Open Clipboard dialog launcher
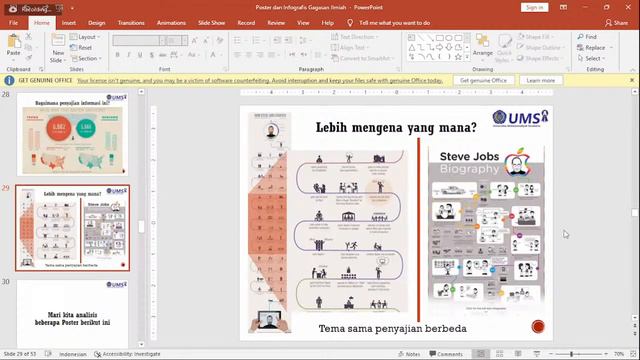The image size is (640, 360). tap(41, 69)
